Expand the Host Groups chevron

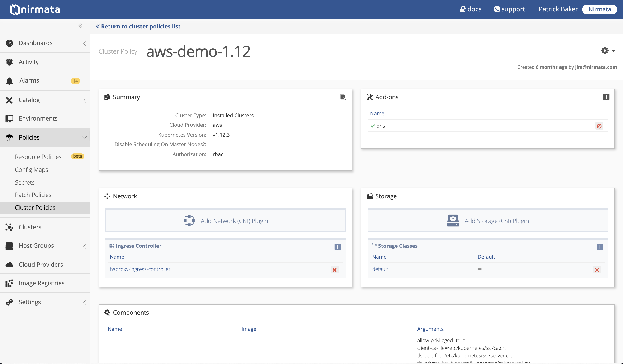(x=85, y=246)
